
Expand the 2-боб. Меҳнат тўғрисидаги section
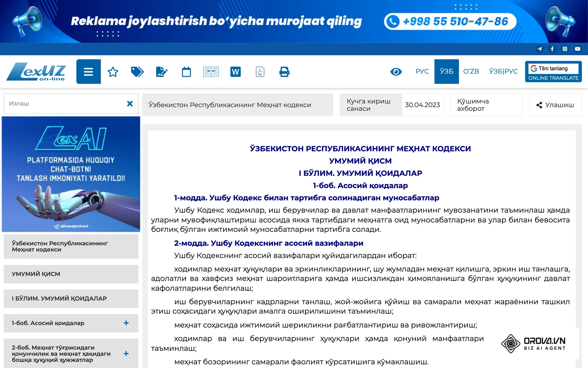point(126,354)
